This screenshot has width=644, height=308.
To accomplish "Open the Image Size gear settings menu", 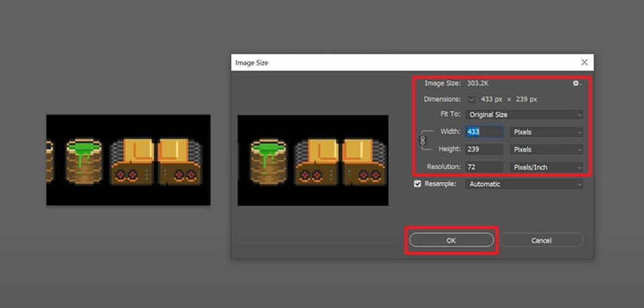I will (x=576, y=84).
